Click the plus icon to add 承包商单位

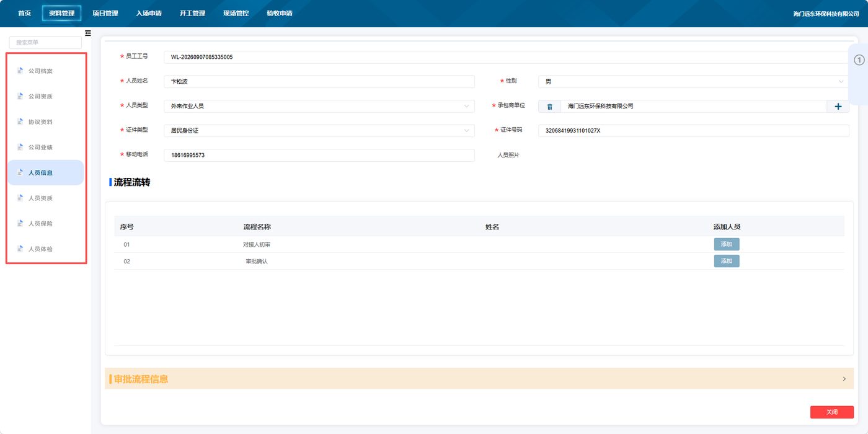[x=838, y=106]
